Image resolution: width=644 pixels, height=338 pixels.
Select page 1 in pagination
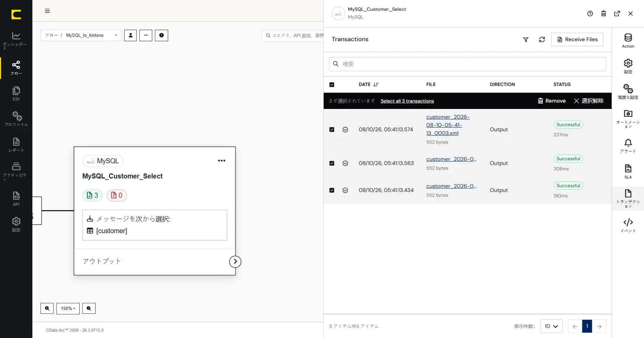(587, 326)
